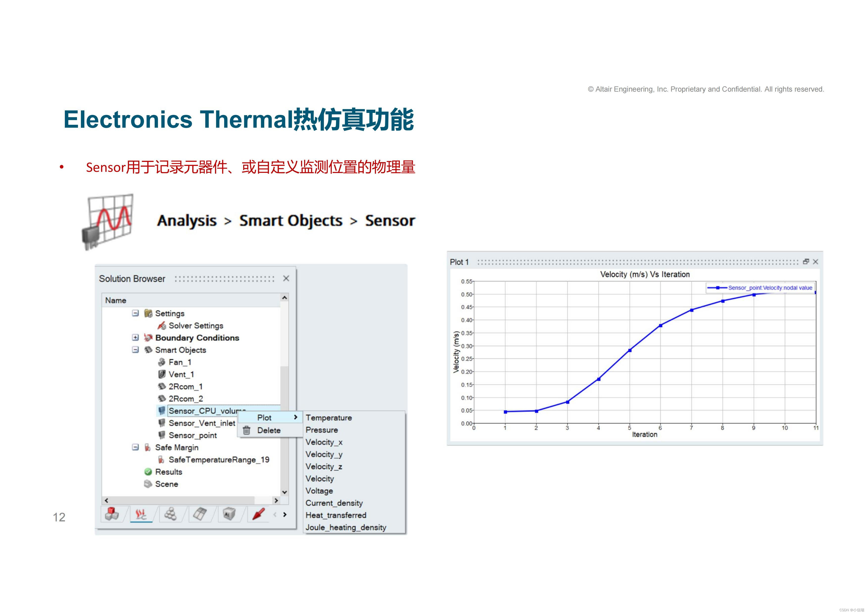The image size is (868, 614).
Task: Click the Solver Settings icon
Action: (162, 325)
